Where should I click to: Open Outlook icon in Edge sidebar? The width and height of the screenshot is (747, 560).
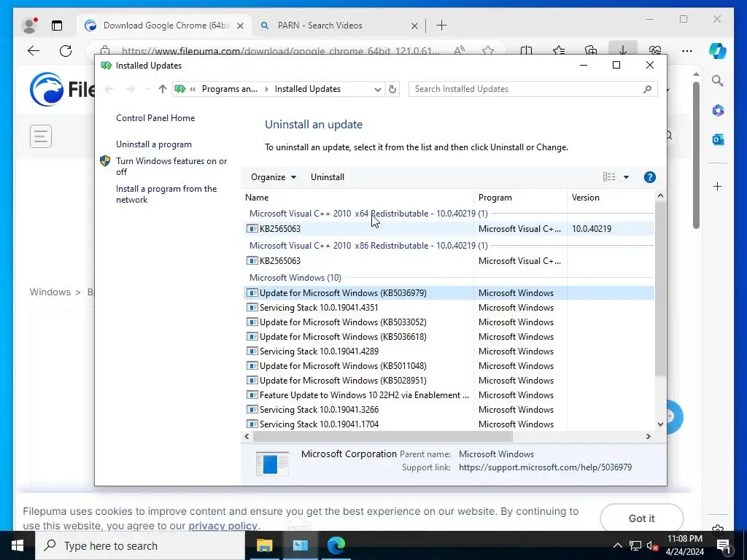coord(718,139)
